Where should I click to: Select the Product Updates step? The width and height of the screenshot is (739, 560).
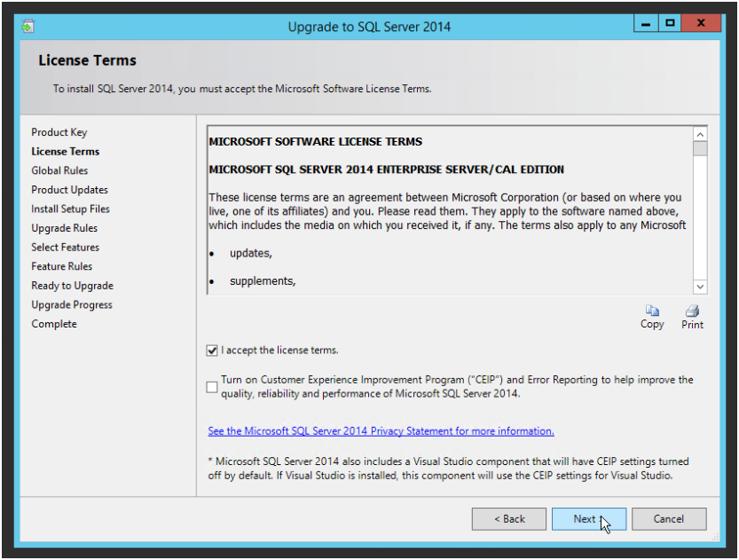70,190
